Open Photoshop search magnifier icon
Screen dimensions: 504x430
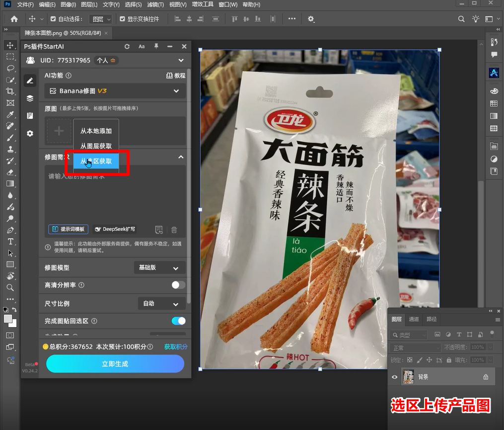(461, 19)
